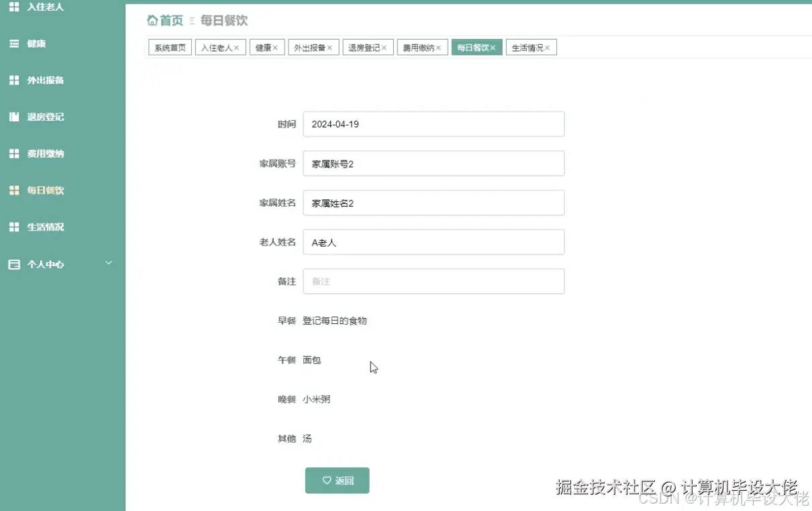The height and width of the screenshot is (511, 812).
Task: Click the home icon in the breadcrumb
Action: pos(153,20)
